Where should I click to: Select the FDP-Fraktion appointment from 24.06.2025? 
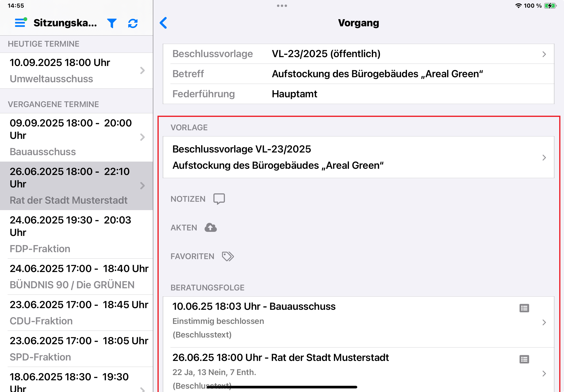click(74, 233)
